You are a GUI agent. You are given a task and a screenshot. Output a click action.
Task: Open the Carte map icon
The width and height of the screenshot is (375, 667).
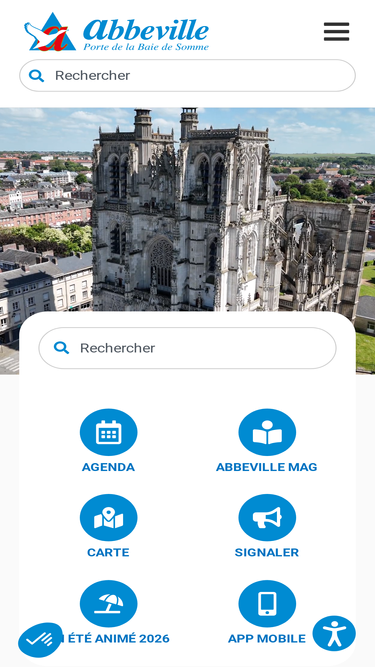108,518
